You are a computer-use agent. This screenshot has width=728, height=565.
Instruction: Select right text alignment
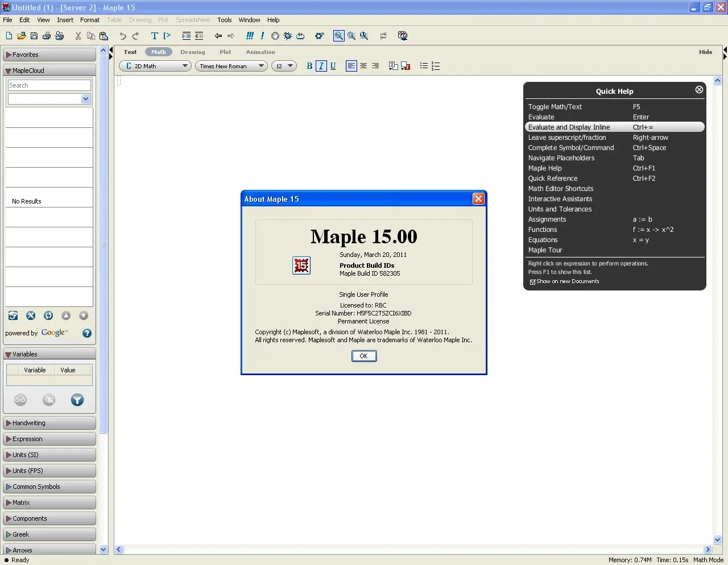pos(375,66)
